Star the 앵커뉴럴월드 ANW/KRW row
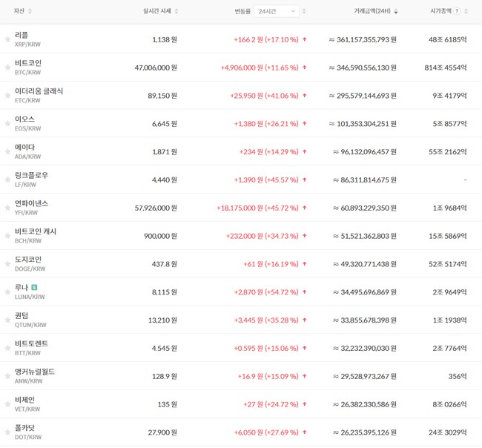 coord(7,376)
